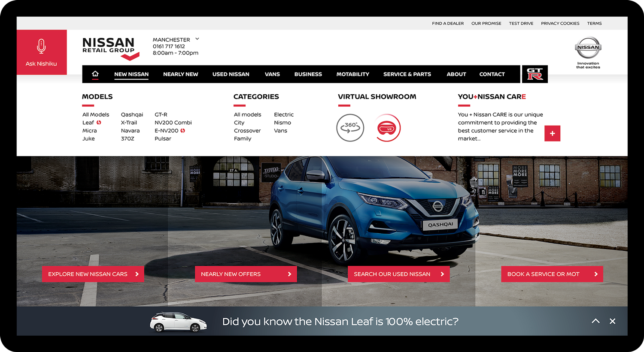
Task: Close the Nissan Leaf info banner
Action: click(612, 321)
